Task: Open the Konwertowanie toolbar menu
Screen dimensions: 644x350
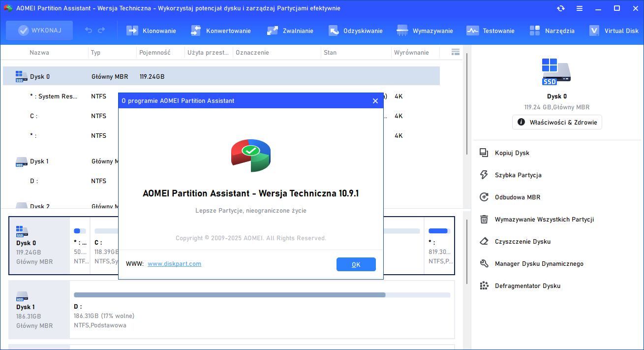Action: coord(221,31)
